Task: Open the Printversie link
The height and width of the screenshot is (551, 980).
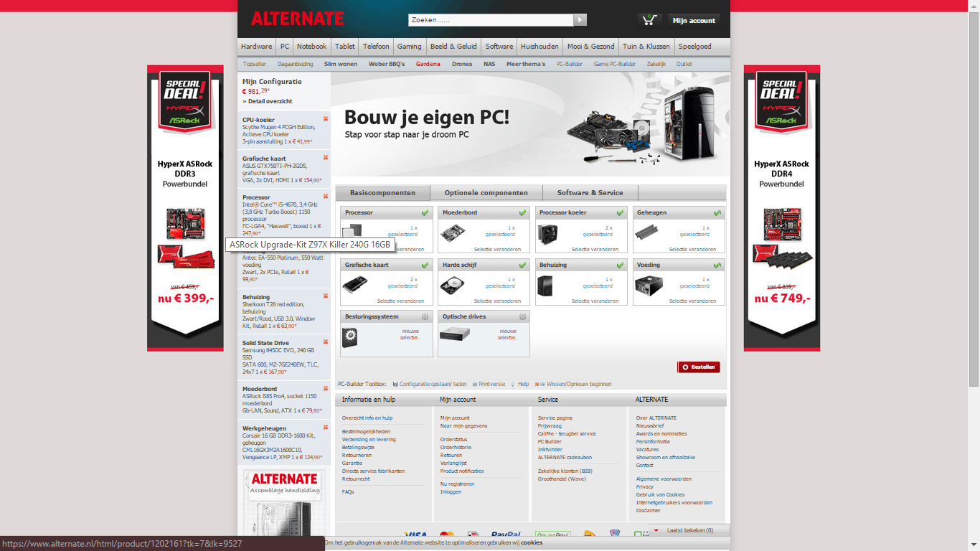Action: coord(491,385)
